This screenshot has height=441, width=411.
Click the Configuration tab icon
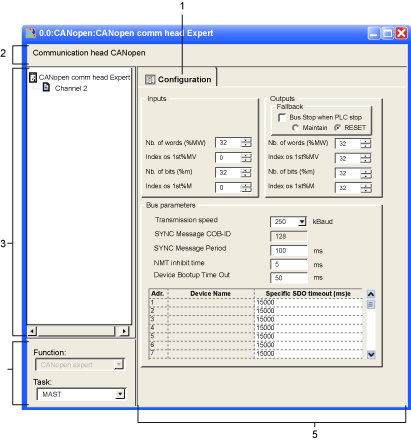tap(150, 79)
